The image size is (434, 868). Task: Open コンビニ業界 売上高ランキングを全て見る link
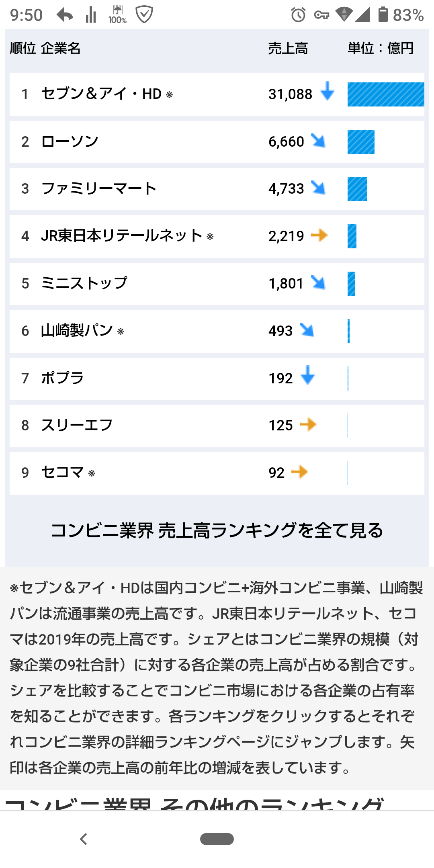click(217, 530)
